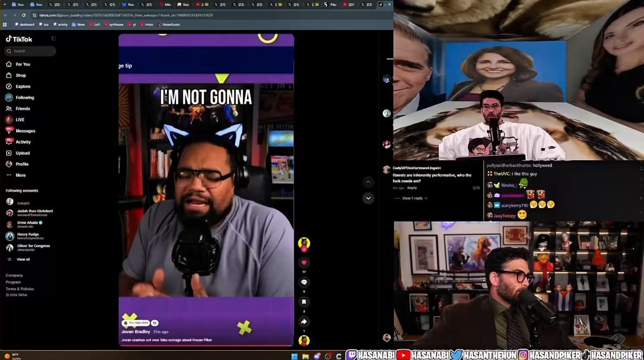The height and width of the screenshot is (360, 644).
Task: Open the dashboard bookmark
Action: tap(25, 24)
